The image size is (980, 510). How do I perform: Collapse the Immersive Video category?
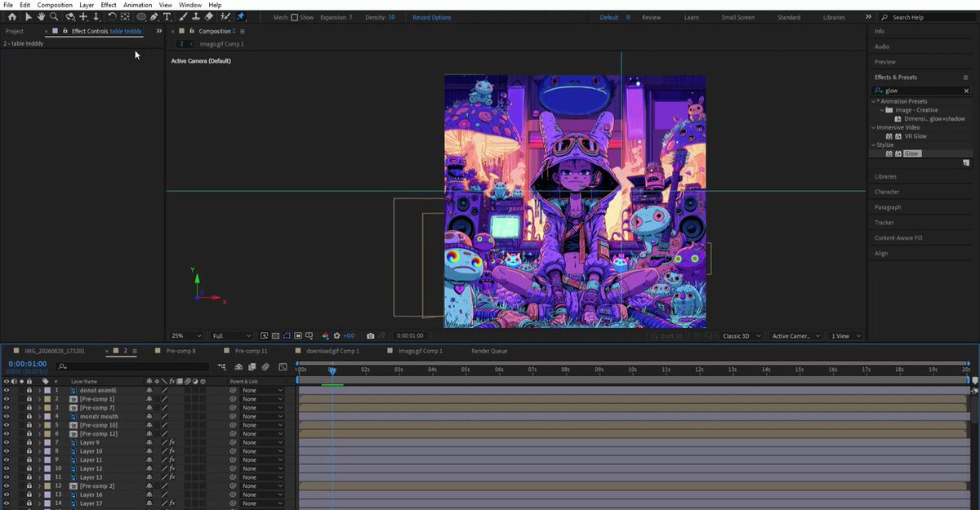click(x=875, y=127)
